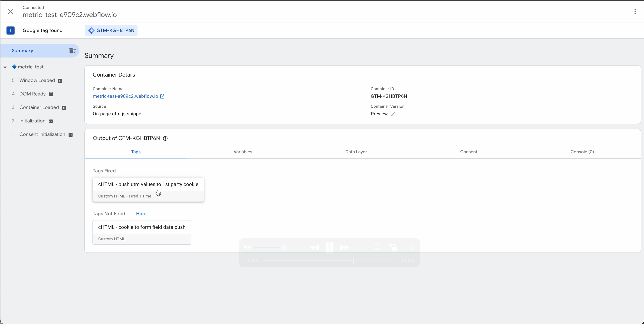The height and width of the screenshot is (324, 644).
Task: Click the GTM-KGHBTP6N container chip
Action: 111,30
